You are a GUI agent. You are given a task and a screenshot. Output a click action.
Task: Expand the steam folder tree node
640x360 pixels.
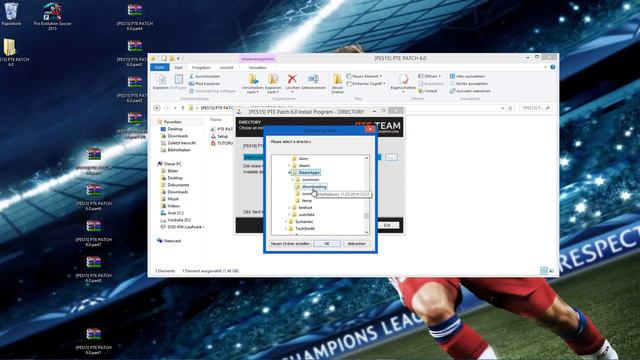point(289,166)
